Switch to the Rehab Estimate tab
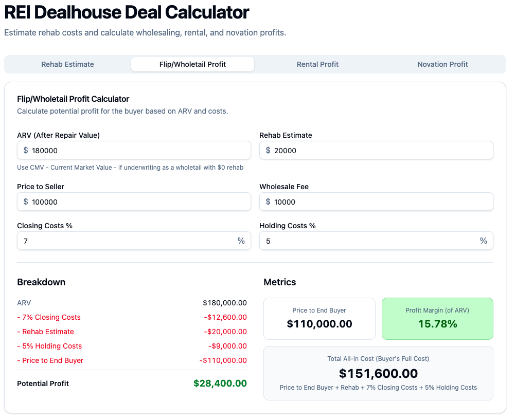 [x=68, y=64]
